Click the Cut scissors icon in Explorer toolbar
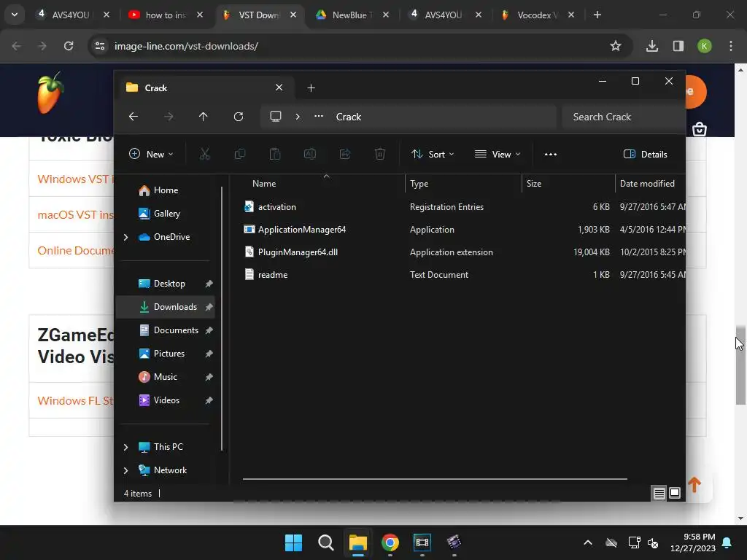The height and width of the screenshot is (560, 747). [205, 154]
